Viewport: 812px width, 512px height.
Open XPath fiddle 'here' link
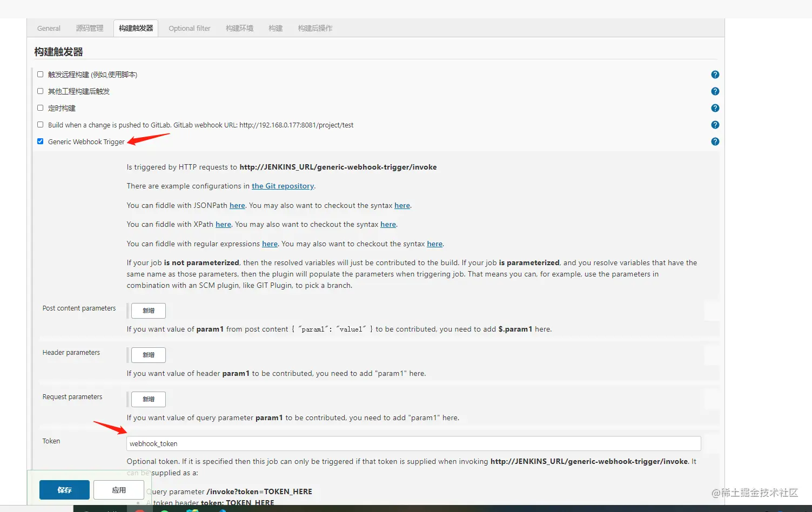(223, 224)
